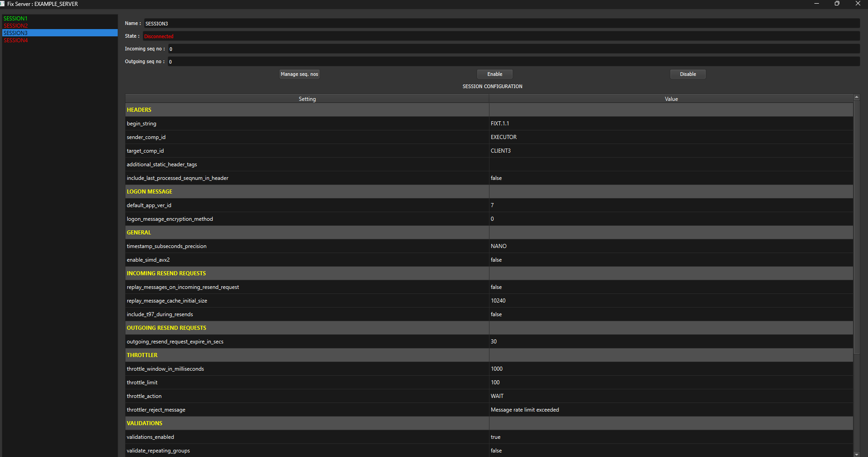
Task: Select the throttle_action value WAIT
Action: click(497, 396)
